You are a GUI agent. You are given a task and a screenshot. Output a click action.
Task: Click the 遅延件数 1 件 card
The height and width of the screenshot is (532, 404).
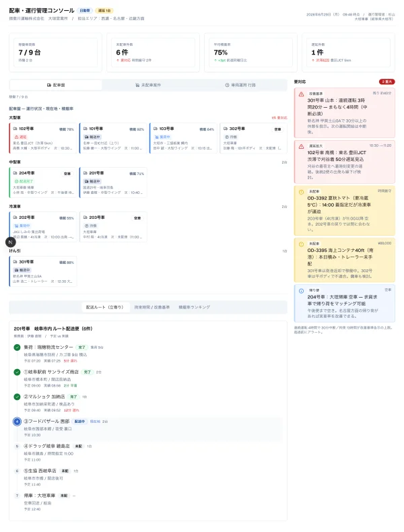tap(348, 53)
